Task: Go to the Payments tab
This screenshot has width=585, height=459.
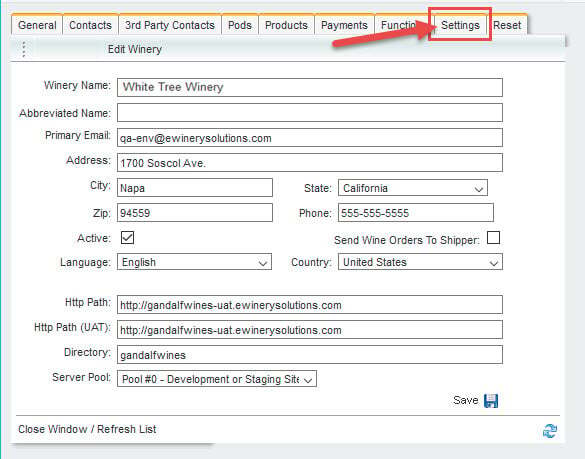Action: pyautogui.click(x=344, y=25)
